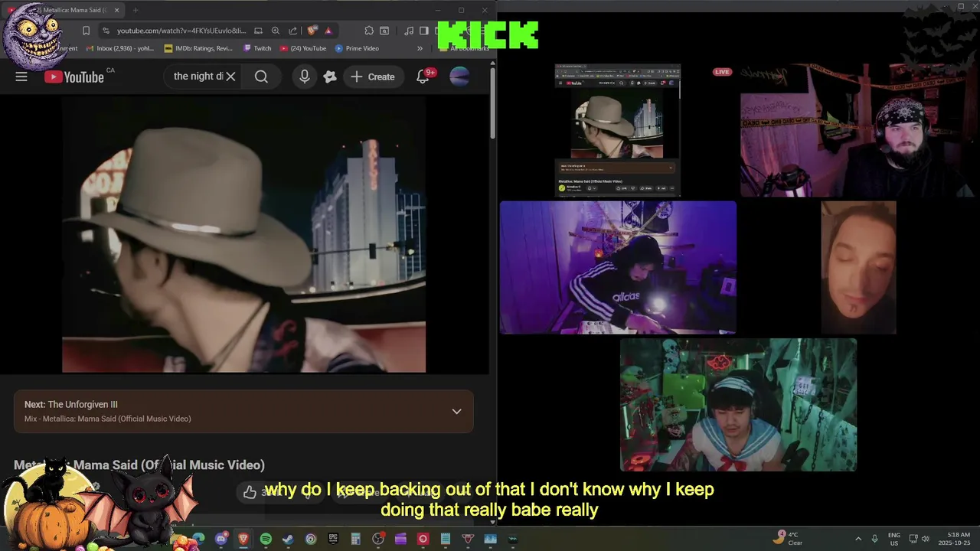Image resolution: width=980 pixels, height=551 pixels.
Task: Go to YouTube home via logo
Action: [74, 77]
